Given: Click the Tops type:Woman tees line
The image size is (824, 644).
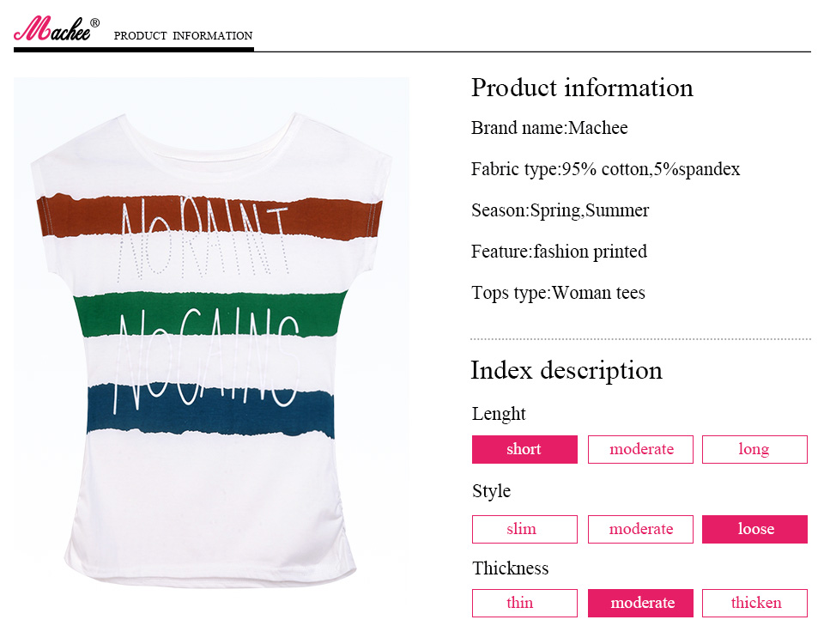Looking at the screenshot, I should coord(558,293).
